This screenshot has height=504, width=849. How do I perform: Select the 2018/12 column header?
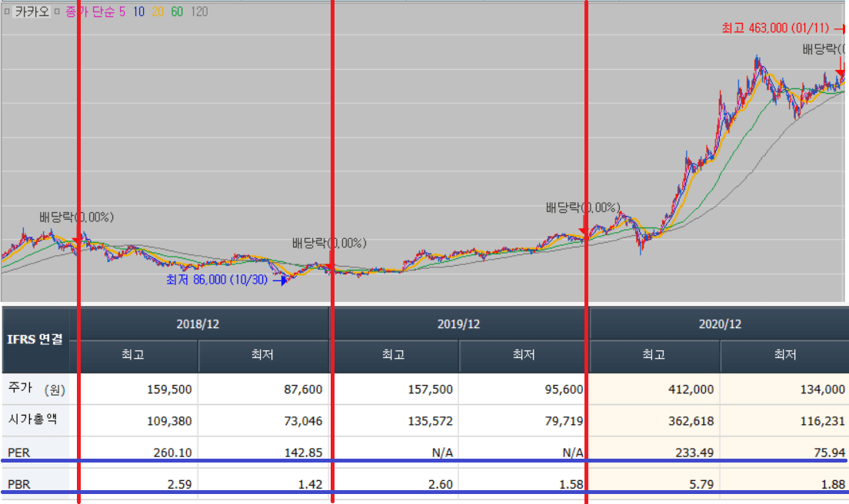click(198, 324)
